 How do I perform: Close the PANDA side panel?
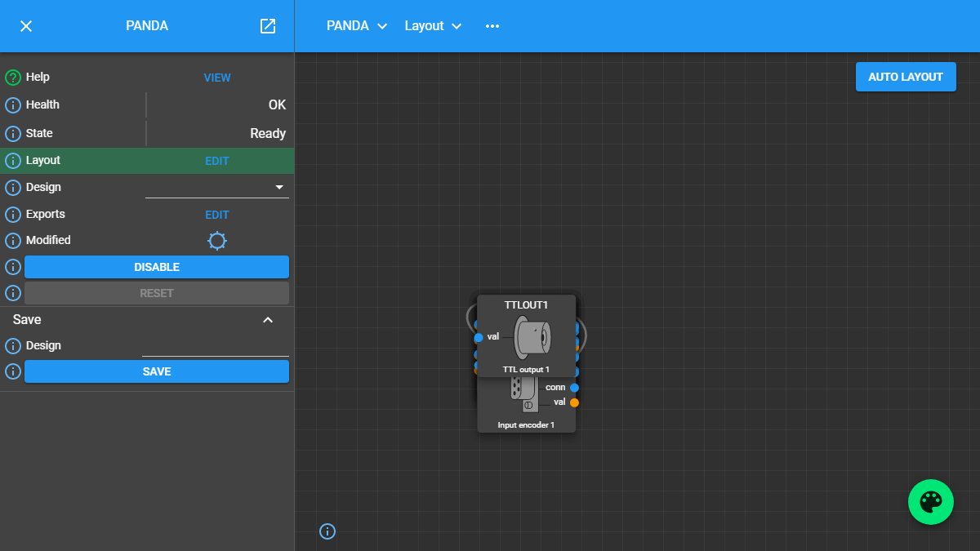click(x=26, y=26)
